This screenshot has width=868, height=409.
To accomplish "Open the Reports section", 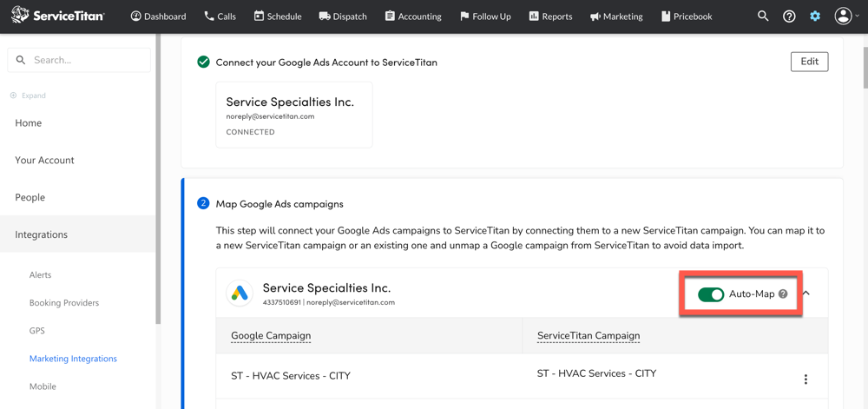I will [550, 16].
